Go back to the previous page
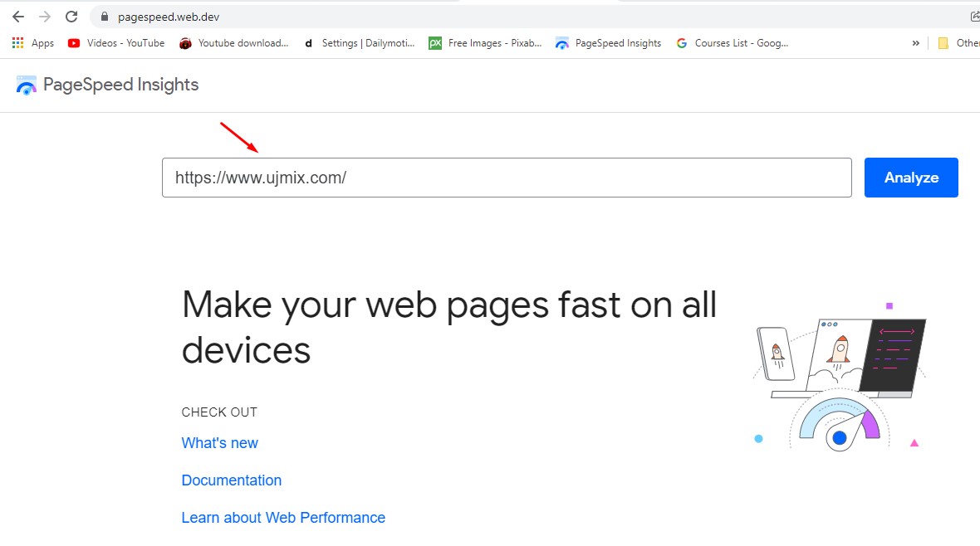Viewport: 980px width, 546px height. (x=18, y=17)
